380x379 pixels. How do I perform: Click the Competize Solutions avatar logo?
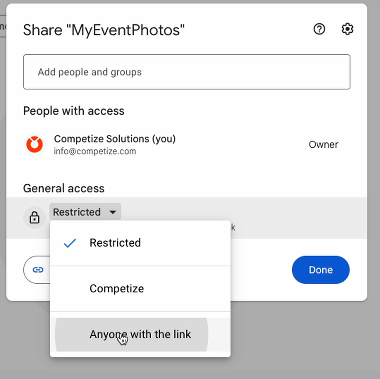(x=35, y=145)
